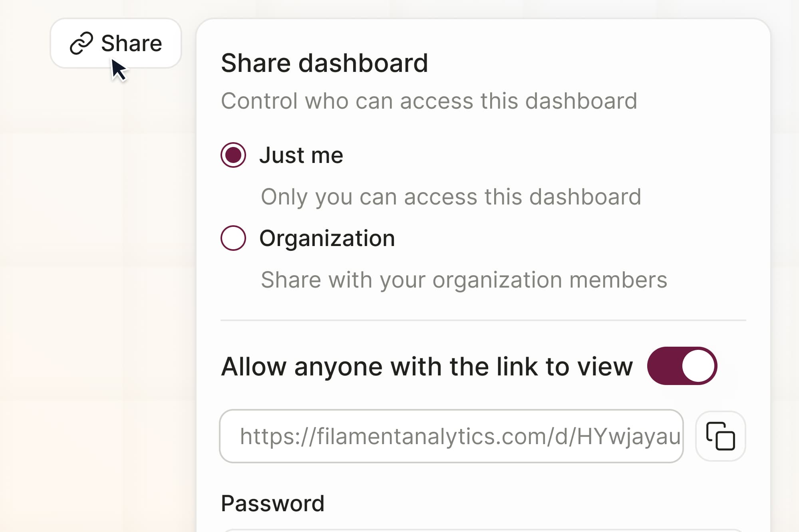Copy the dashboard link using the copy icon

tap(720, 436)
